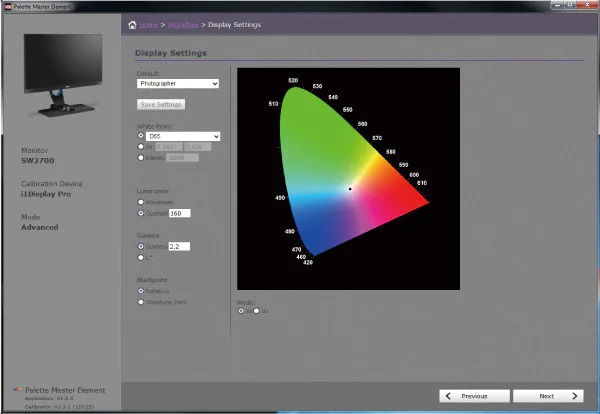
Task: Select the L* gamma option
Action: [140, 256]
